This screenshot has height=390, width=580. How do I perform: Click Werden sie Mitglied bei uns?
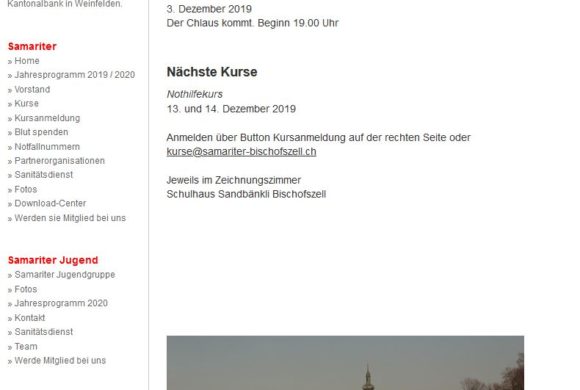(x=70, y=218)
